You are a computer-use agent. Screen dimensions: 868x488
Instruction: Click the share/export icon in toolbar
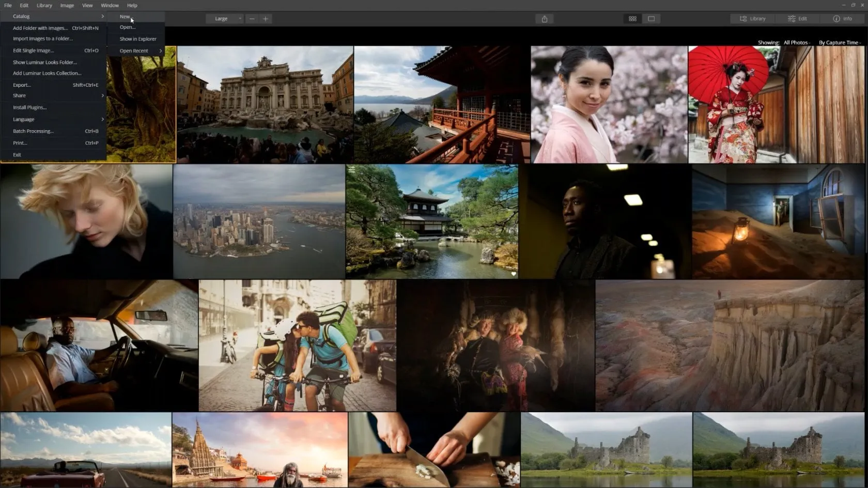click(544, 19)
